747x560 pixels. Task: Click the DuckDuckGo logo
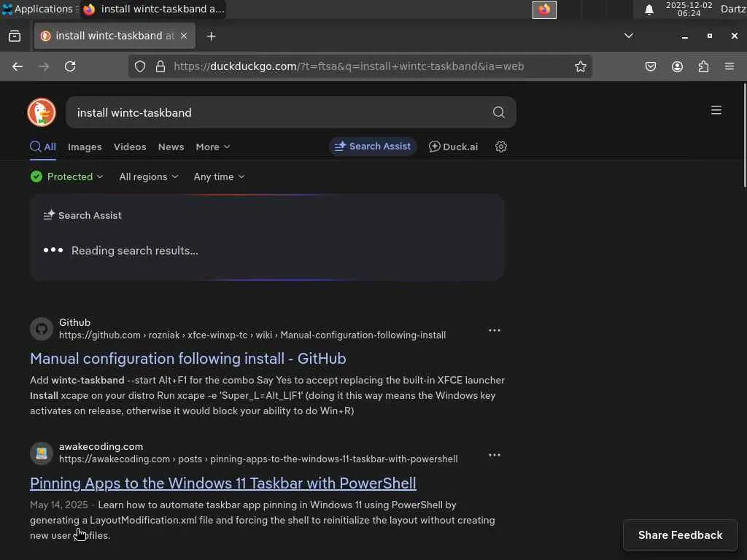pyautogui.click(x=42, y=112)
